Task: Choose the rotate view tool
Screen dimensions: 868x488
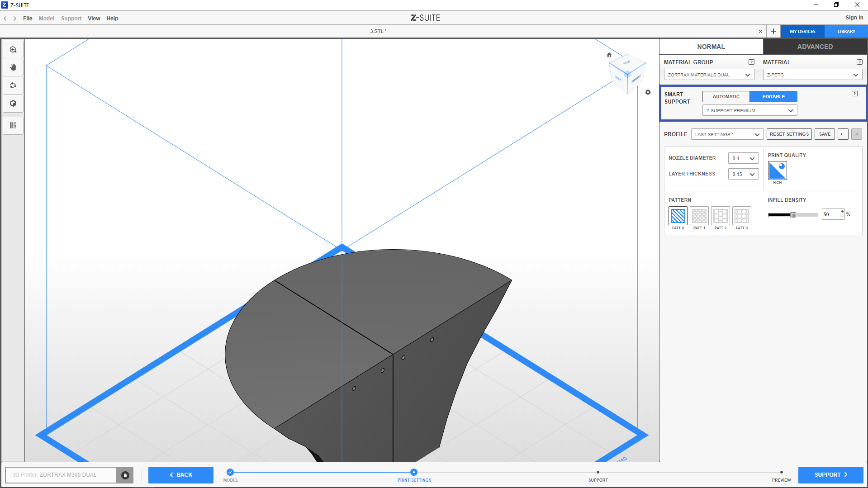Action: pos(13,85)
